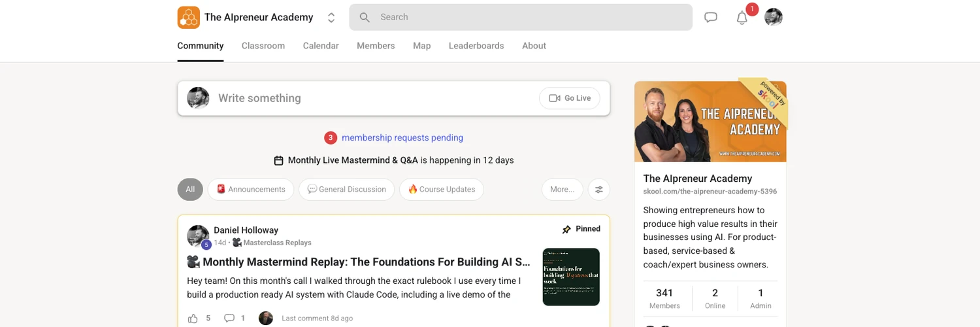Open the feed filter sliders icon
This screenshot has width=980, height=327.
(x=599, y=189)
